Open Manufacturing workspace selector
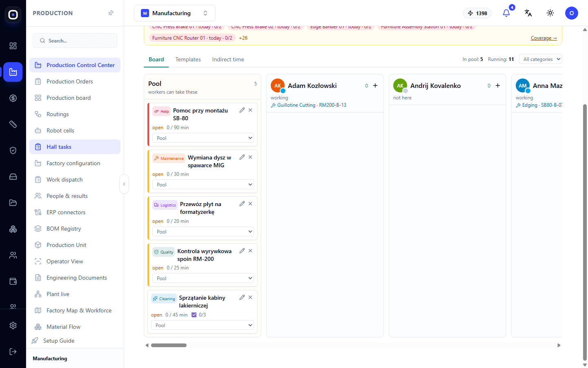The image size is (588, 368). pos(175,13)
